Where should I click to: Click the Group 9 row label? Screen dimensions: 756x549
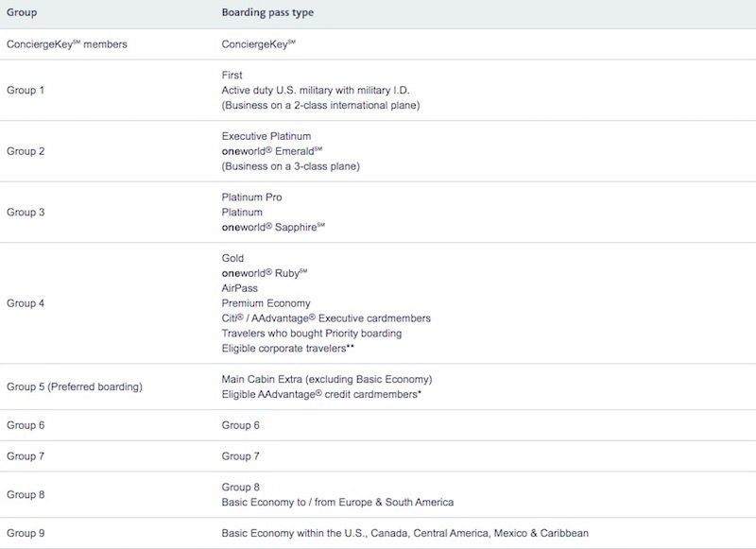26,533
